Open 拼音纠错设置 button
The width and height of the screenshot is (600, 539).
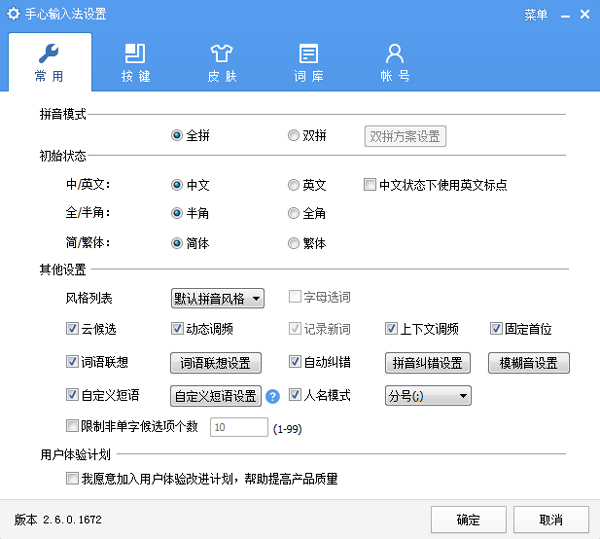(428, 363)
